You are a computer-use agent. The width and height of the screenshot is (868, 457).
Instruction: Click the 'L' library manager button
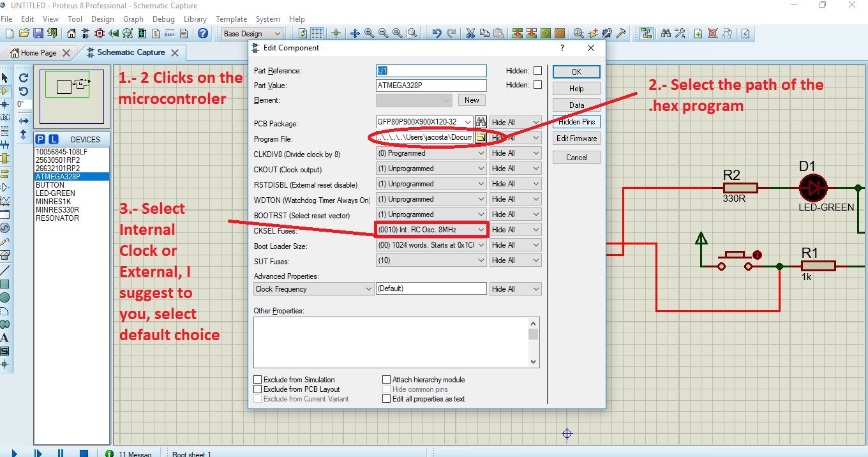54,139
